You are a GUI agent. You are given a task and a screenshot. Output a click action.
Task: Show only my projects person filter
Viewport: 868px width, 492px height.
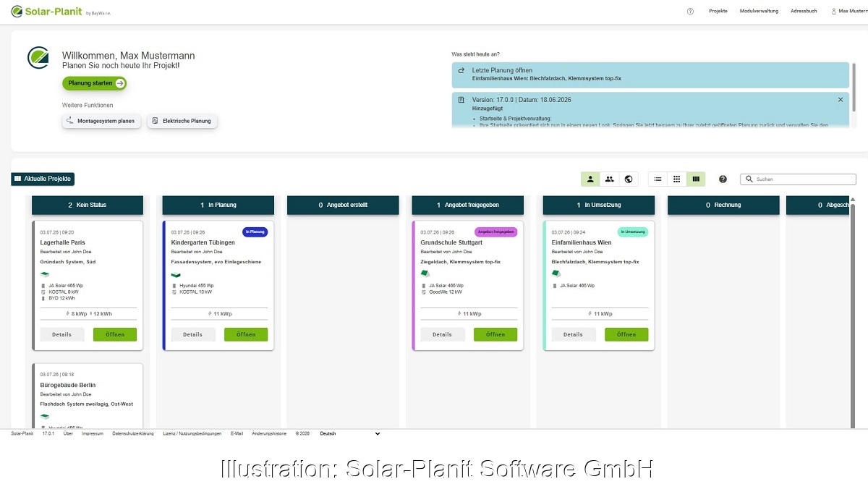coord(590,179)
